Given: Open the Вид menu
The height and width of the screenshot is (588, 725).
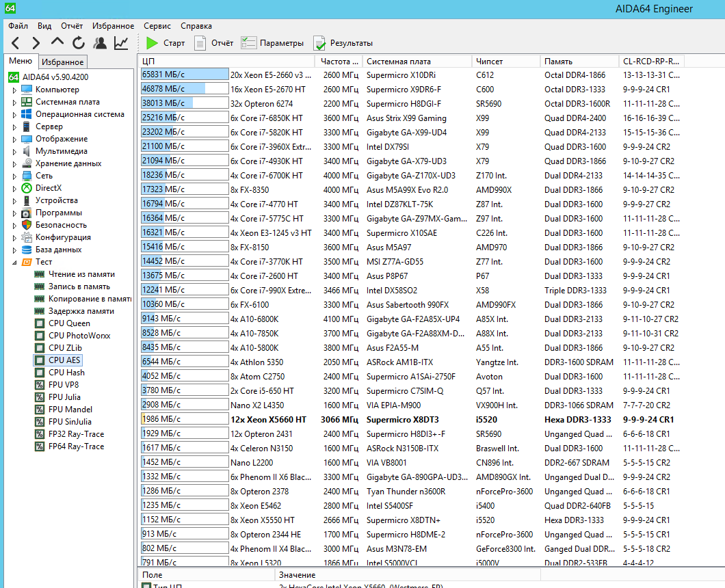Looking at the screenshot, I should [x=44, y=26].
